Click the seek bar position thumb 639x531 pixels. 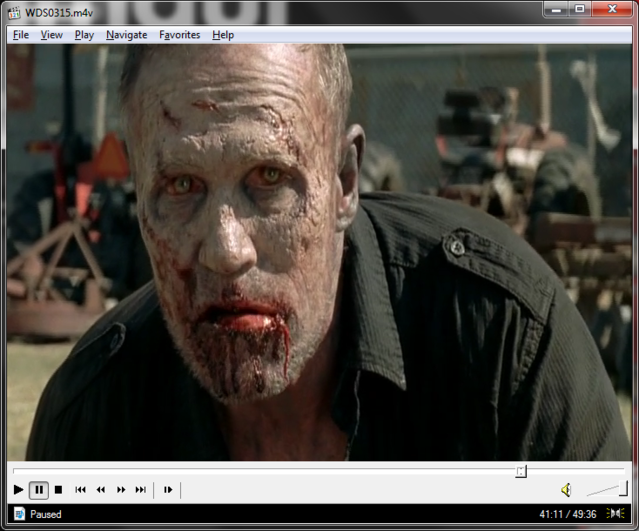coord(521,472)
